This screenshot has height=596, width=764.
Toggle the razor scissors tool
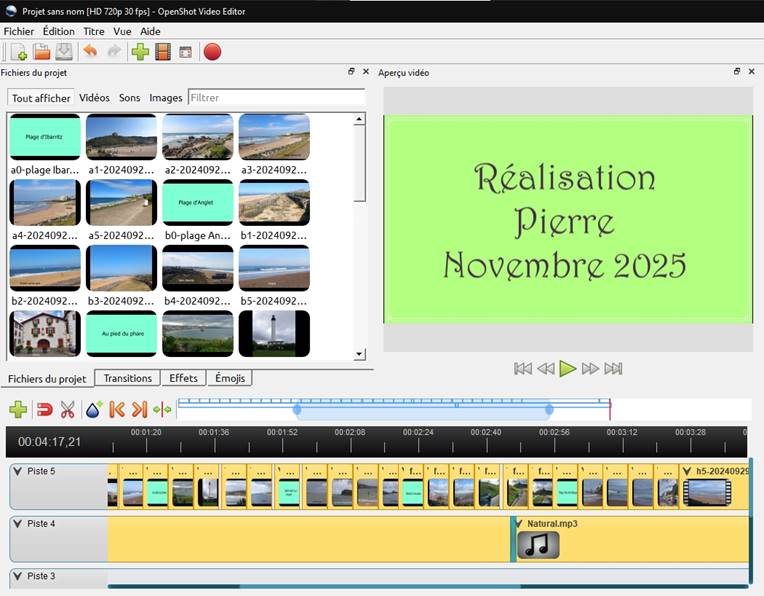click(x=68, y=409)
